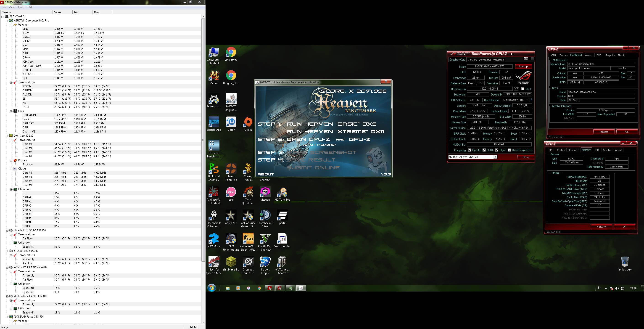
Task: Launch Origin from the desktop
Action: [248, 124]
